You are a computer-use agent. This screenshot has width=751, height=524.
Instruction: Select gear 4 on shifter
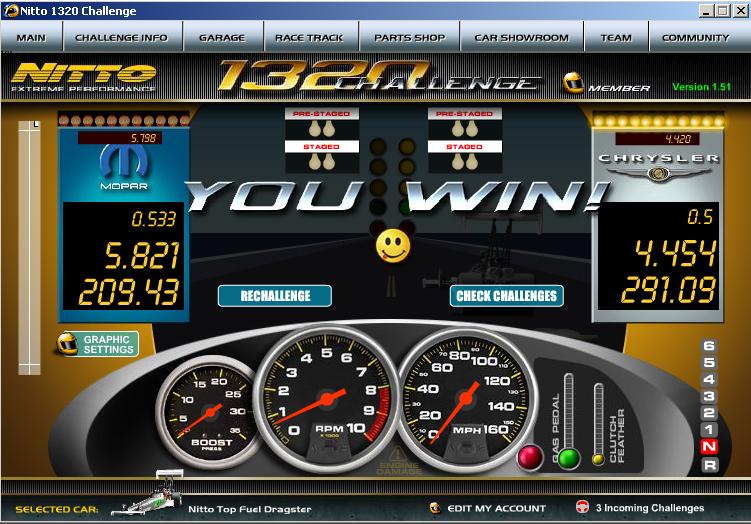[709, 379]
